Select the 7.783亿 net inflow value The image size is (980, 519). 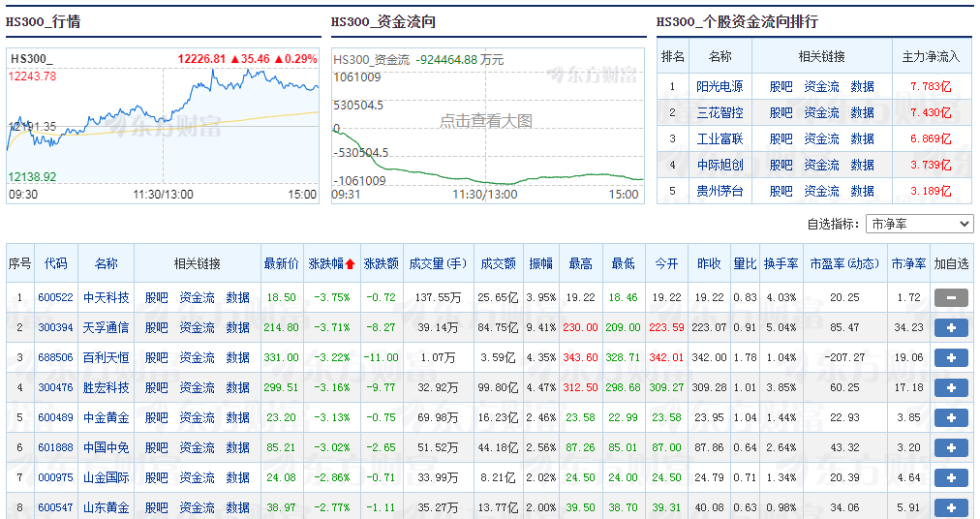click(x=931, y=86)
